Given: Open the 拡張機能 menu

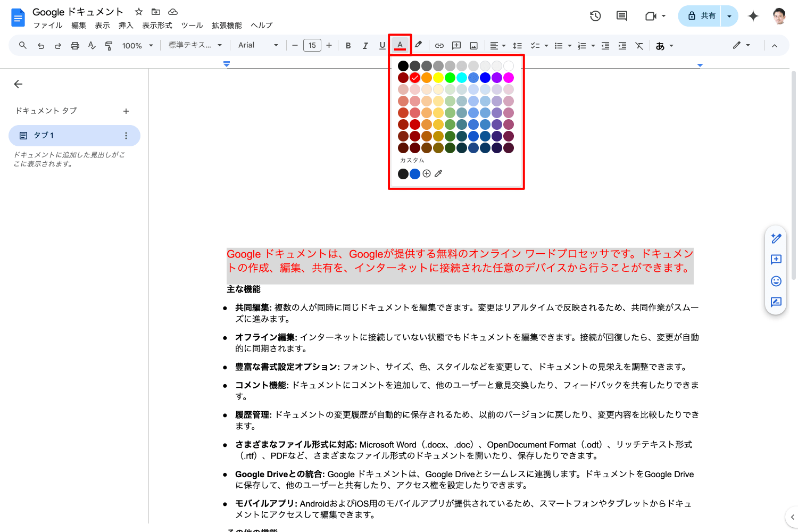Looking at the screenshot, I should (227, 26).
